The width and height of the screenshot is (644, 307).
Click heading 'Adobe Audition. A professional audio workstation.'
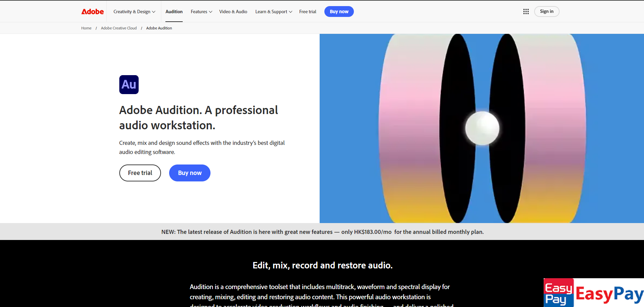[x=199, y=117]
